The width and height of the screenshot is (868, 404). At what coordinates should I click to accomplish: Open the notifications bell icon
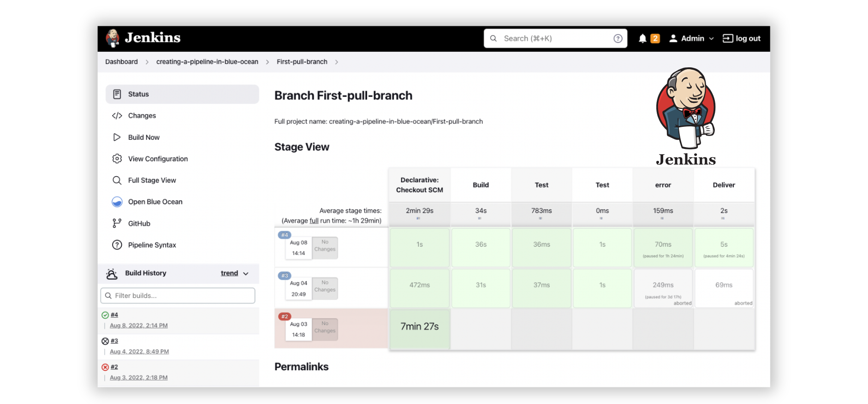pos(642,39)
